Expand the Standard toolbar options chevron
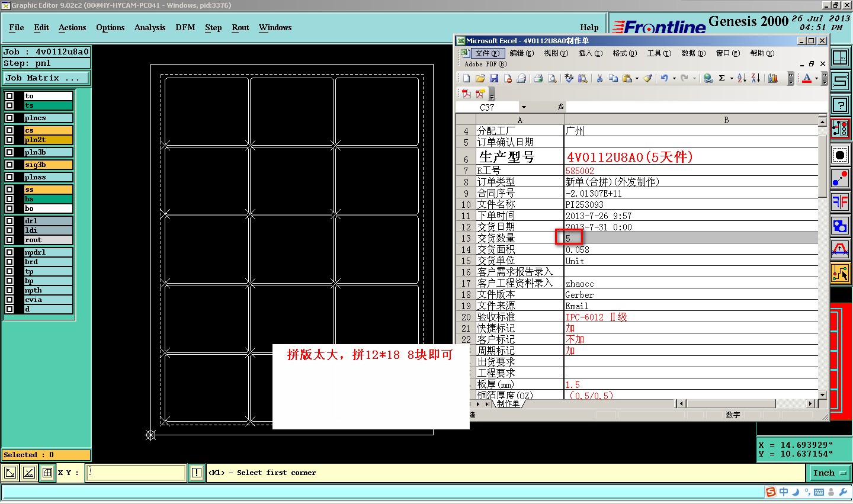Screen dimensions: 853x504 [791, 78]
